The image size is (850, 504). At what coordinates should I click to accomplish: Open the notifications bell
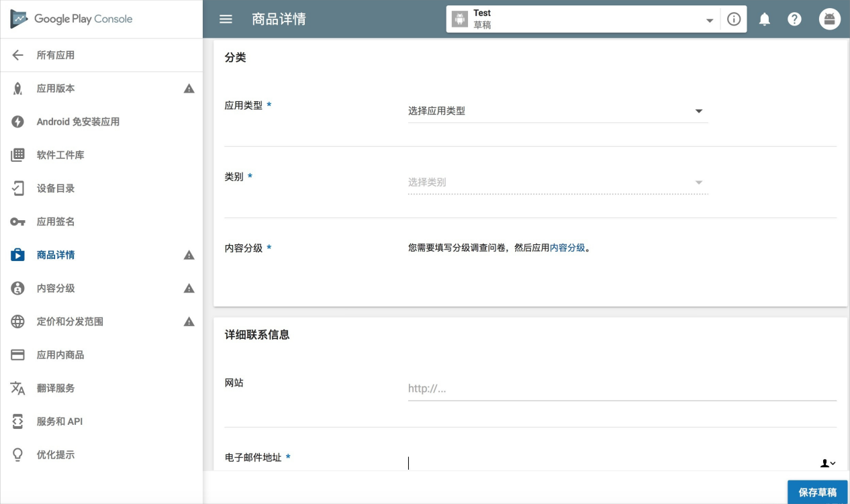(x=764, y=19)
